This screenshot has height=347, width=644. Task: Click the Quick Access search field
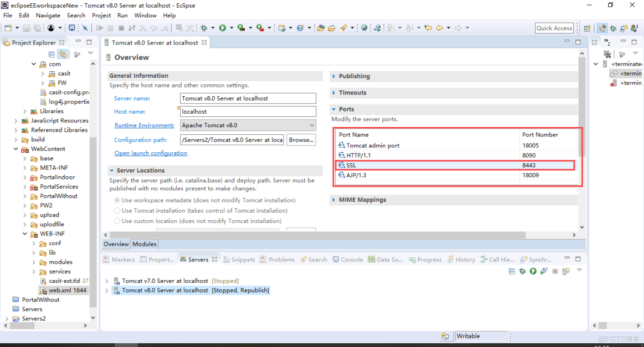click(x=554, y=28)
